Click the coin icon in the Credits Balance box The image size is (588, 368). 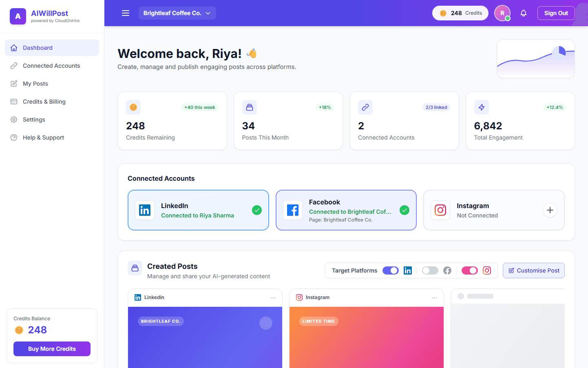coord(19,330)
